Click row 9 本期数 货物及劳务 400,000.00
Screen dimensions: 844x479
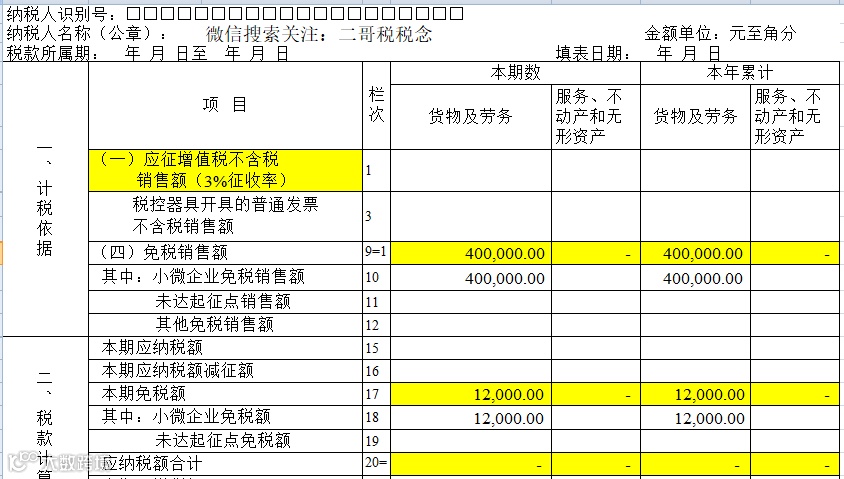[x=471, y=253]
